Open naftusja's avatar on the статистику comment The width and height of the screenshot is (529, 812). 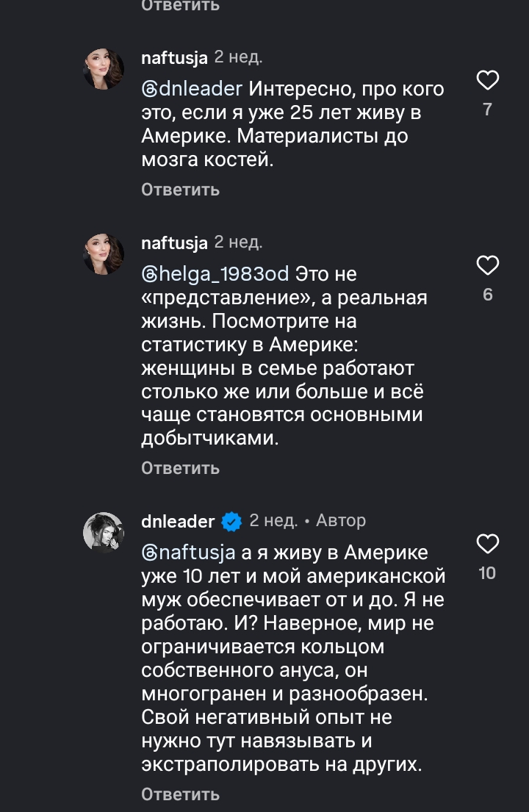(104, 254)
